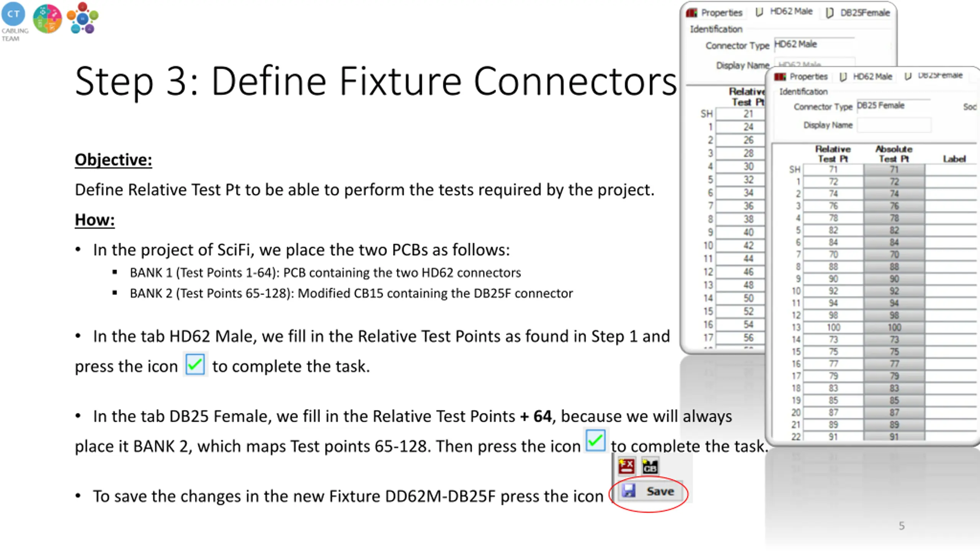Select Absolute Test Pt cell 84 in row 6

pos(894,242)
